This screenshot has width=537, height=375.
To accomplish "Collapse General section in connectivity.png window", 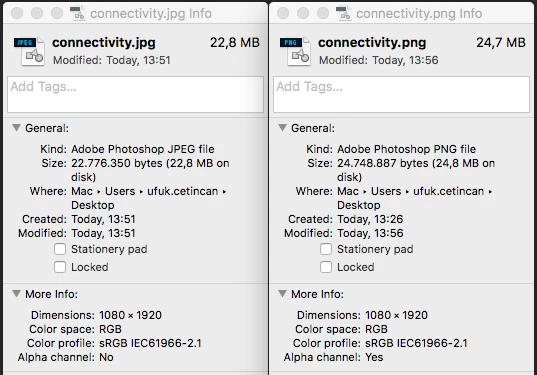I will (x=282, y=128).
